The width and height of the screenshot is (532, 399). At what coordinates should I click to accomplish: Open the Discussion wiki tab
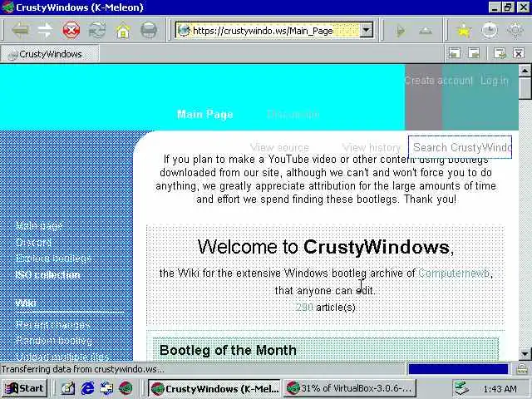pyautogui.click(x=293, y=115)
